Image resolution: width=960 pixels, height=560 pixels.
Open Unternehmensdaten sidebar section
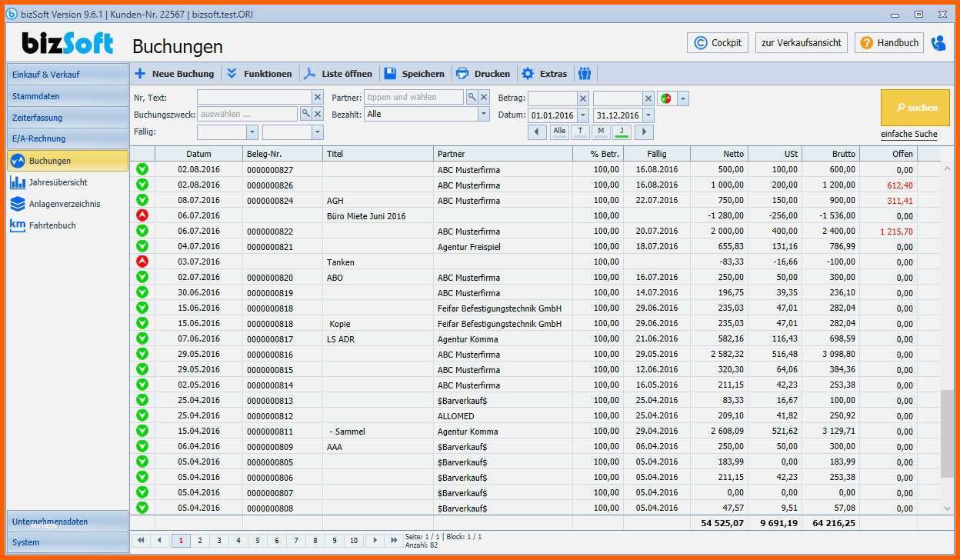pos(68,522)
